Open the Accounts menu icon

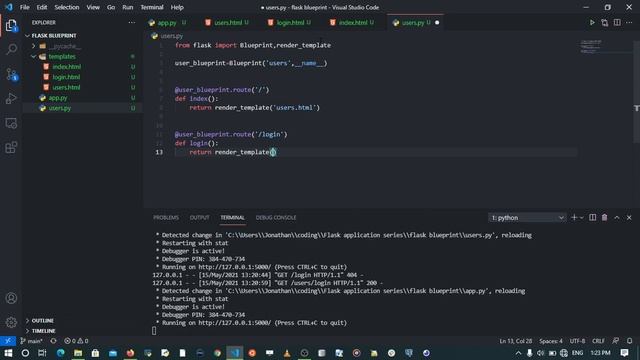(11, 298)
